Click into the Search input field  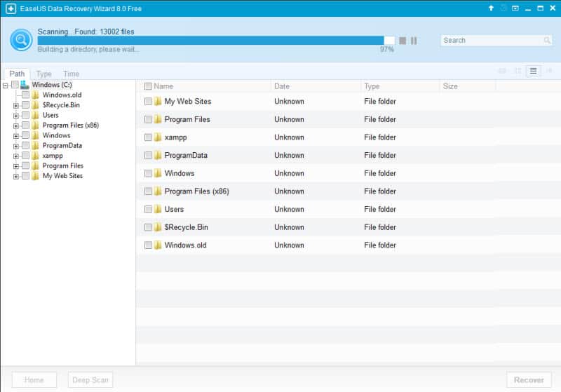point(491,41)
